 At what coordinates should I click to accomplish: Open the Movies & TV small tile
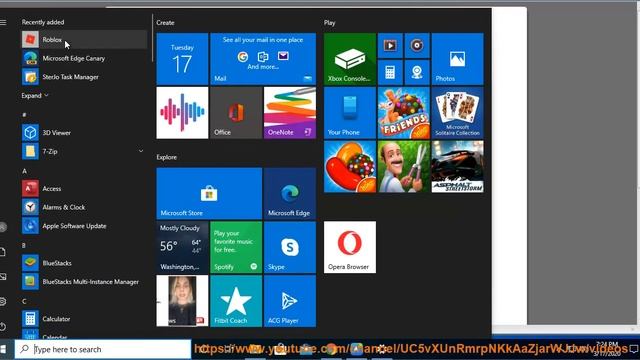(390, 45)
